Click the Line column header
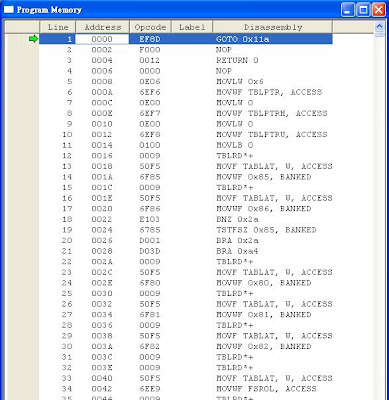This screenshot has height=400, width=389. 58,27
